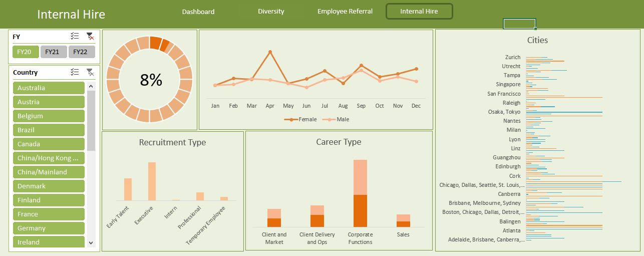The image size is (644, 256).
Task: Clear the FY slicer filter
Action: click(x=90, y=36)
